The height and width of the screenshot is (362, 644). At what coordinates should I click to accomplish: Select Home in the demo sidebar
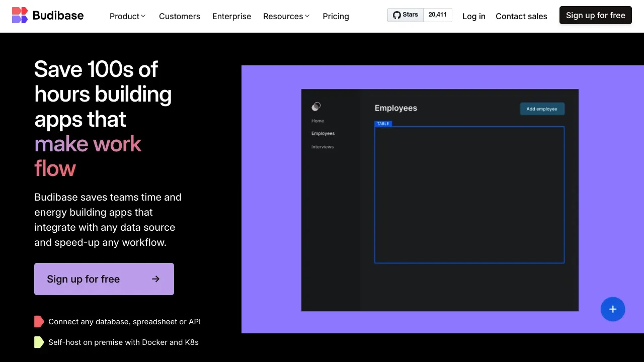coord(317,121)
